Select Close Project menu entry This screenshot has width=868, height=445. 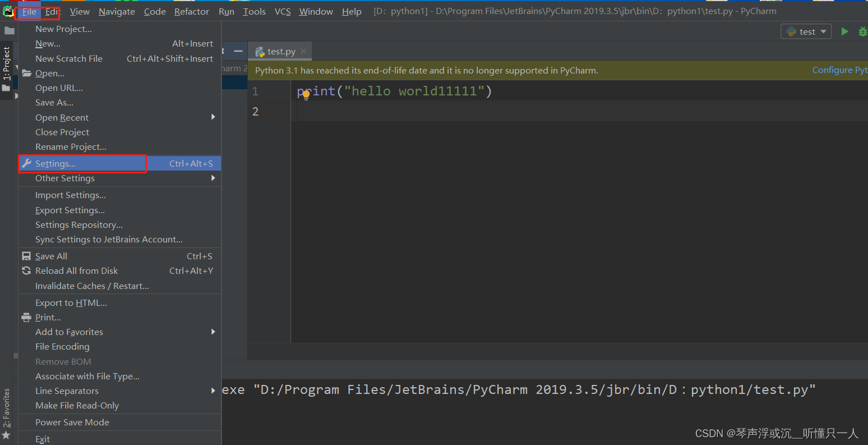[120, 132]
